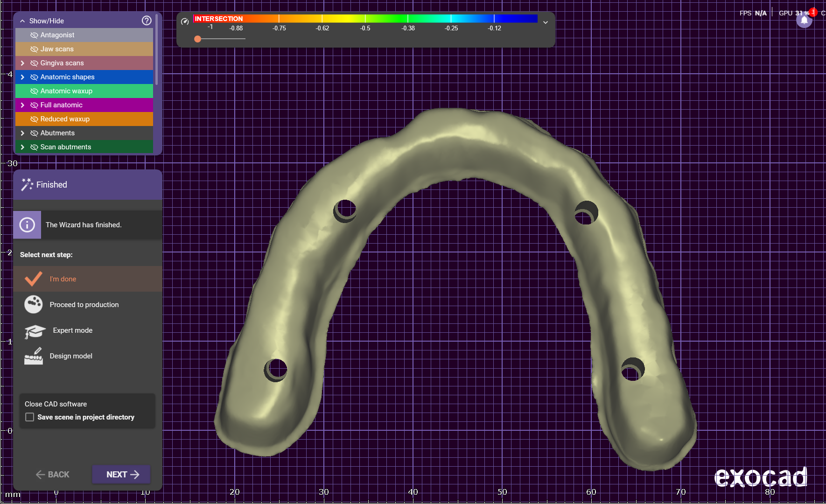Select the Anatomic waxup entry

[66, 91]
